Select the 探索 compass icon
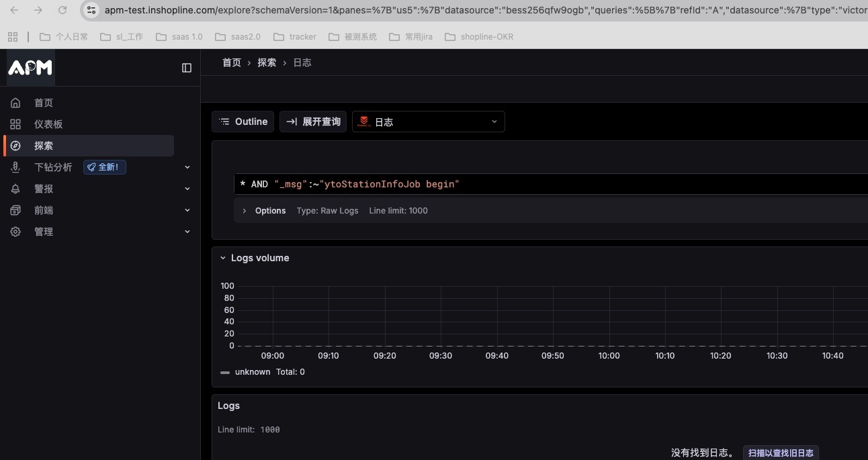 15,146
